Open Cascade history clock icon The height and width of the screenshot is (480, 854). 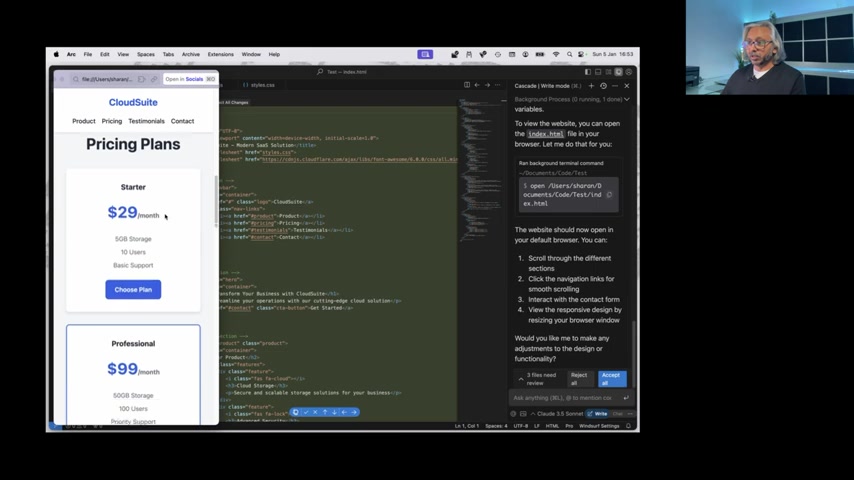(x=603, y=86)
